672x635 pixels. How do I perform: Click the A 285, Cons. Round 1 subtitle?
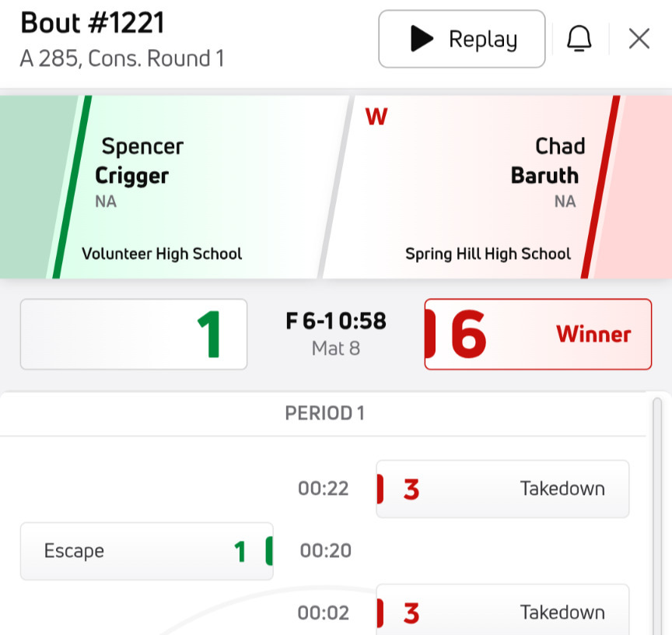[122, 59]
